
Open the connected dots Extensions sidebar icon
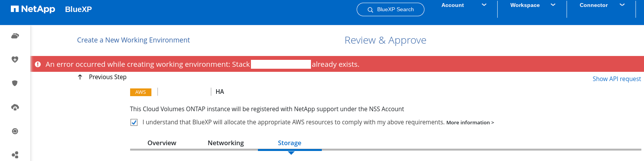[15, 155]
